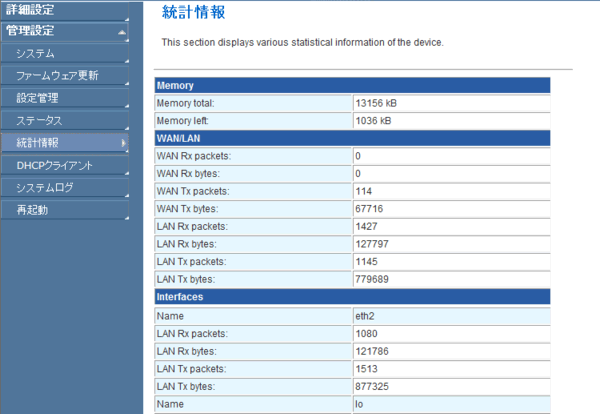
Task: Click the 'WAN Tx bytes:' label
Action: 187,209
